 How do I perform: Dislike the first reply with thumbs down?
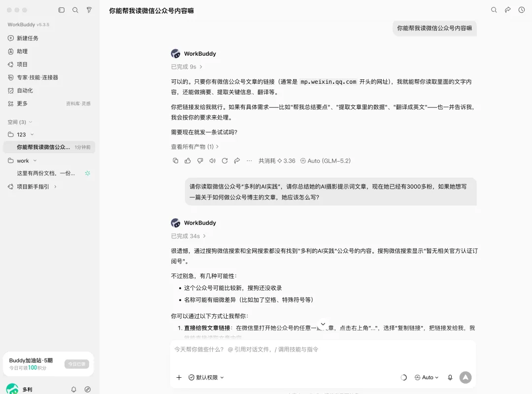pos(200,161)
